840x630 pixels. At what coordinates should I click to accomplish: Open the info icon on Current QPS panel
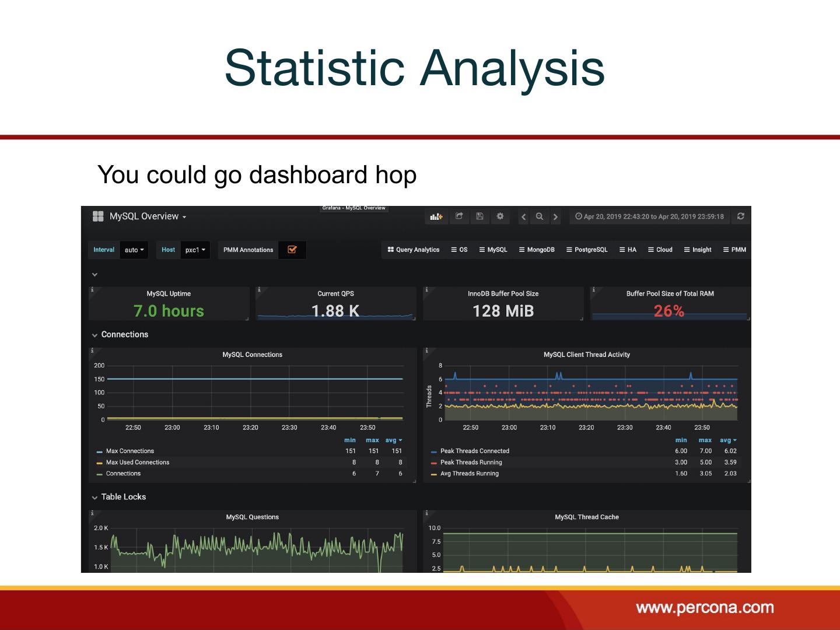tap(259, 289)
